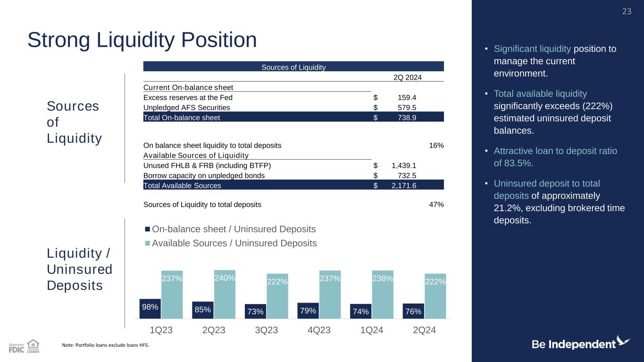Select the 98% bar for 1Q23

tap(150, 308)
